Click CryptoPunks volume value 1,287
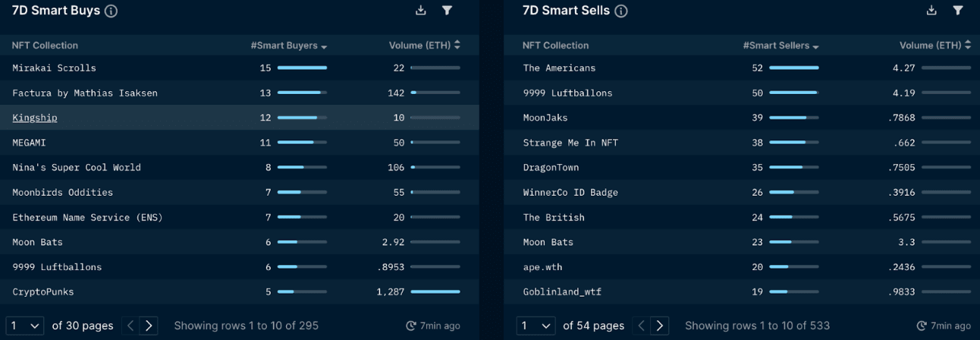This screenshot has width=980, height=340. pos(391,292)
